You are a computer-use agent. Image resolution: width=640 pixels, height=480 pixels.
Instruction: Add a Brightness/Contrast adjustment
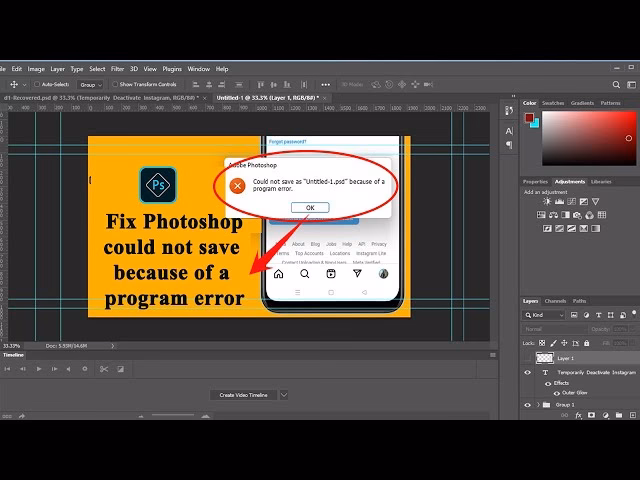coord(547,201)
